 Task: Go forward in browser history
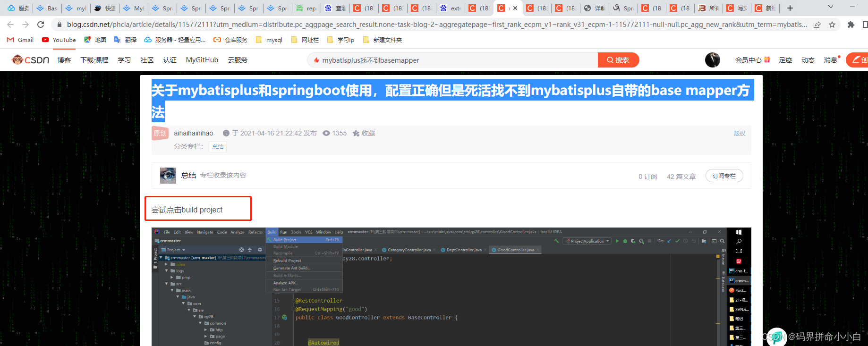click(x=26, y=25)
